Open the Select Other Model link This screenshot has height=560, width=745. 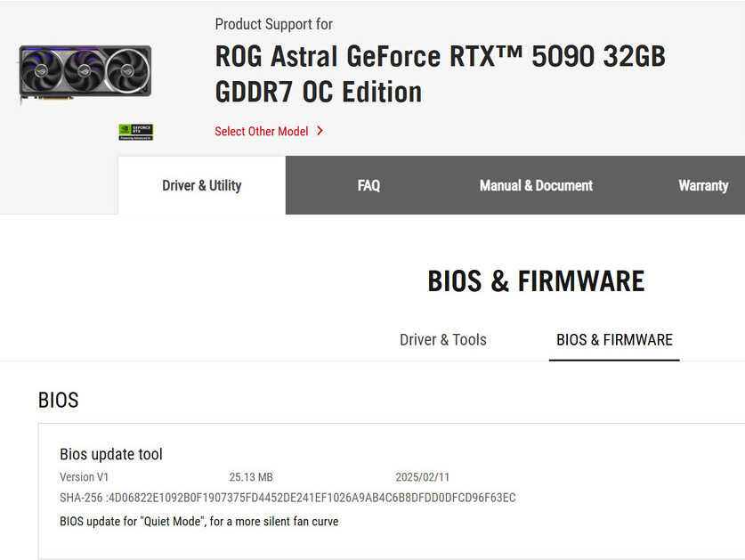(262, 131)
